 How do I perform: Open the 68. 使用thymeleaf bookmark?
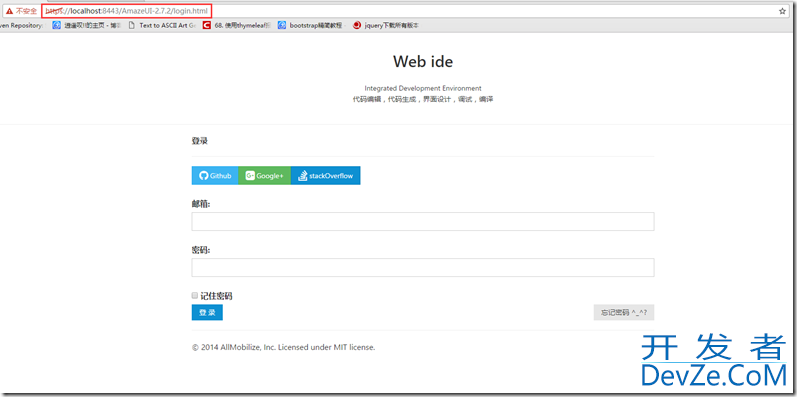tap(237, 25)
